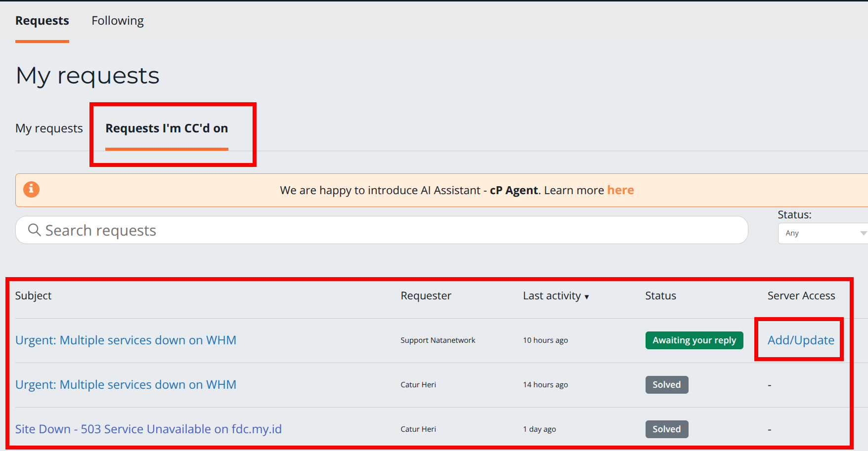Sort by the Subject column header
The image size is (868, 451).
tap(33, 295)
